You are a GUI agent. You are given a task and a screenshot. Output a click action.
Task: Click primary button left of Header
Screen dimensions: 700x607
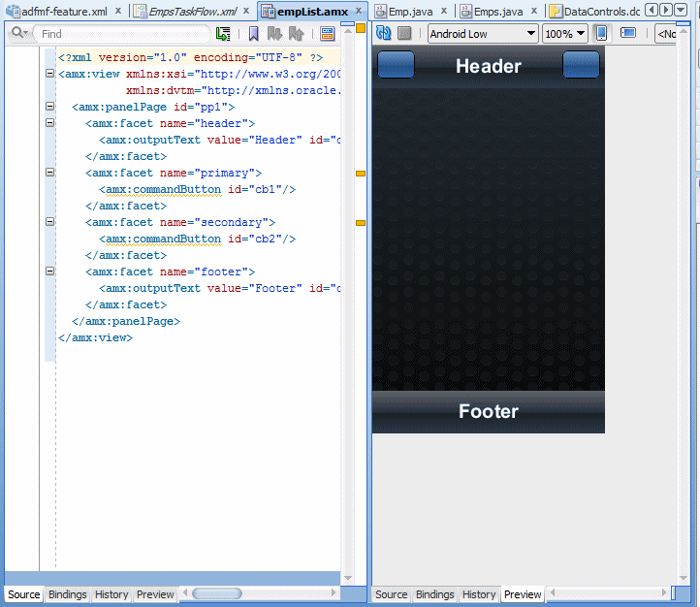click(x=396, y=65)
